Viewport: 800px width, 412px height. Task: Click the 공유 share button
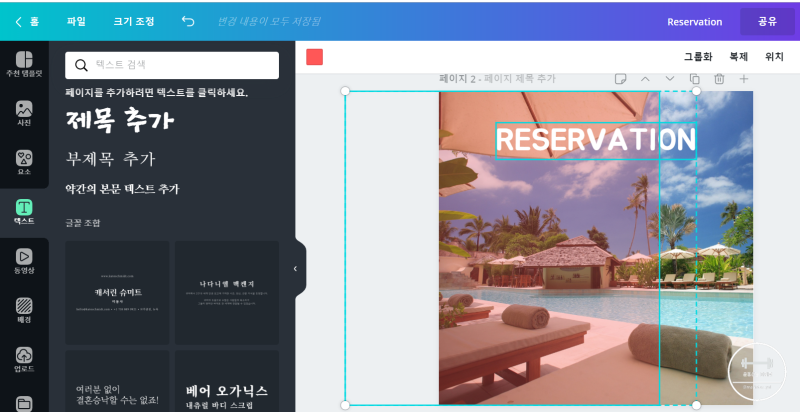click(767, 21)
